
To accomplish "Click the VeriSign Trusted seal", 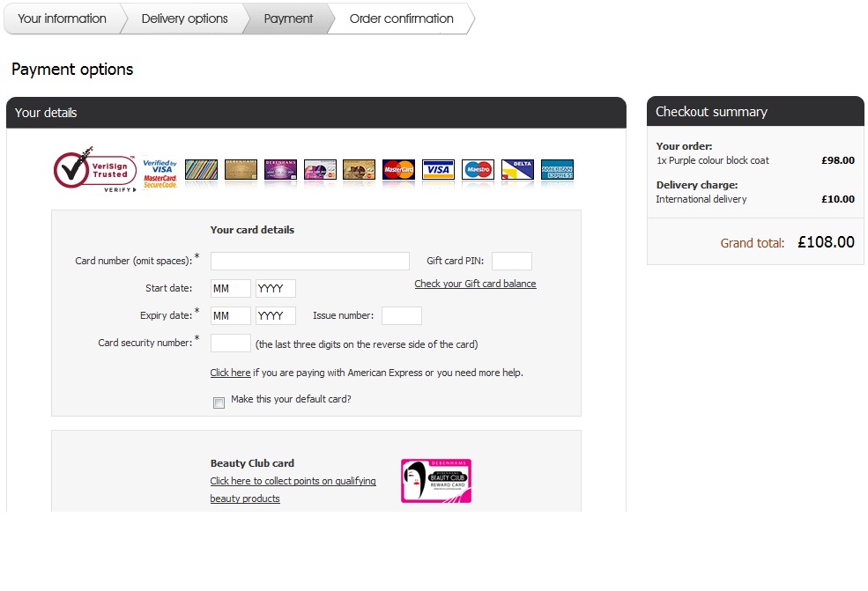I will (x=95, y=169).
